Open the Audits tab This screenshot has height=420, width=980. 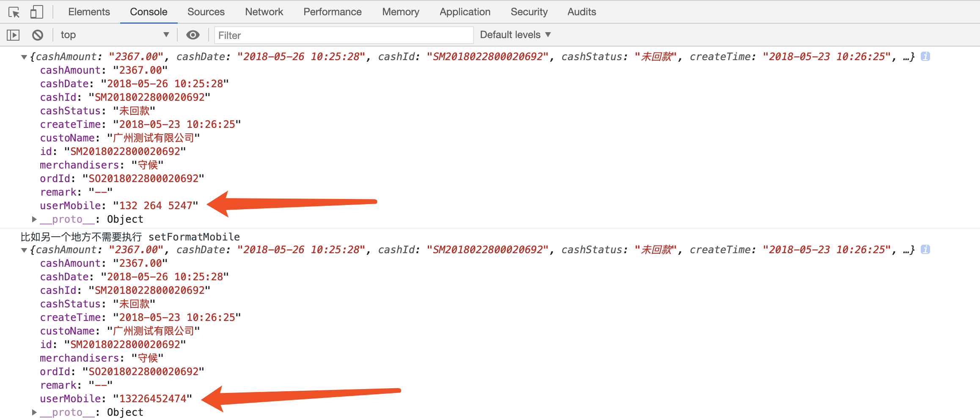(x=582, y=12)
